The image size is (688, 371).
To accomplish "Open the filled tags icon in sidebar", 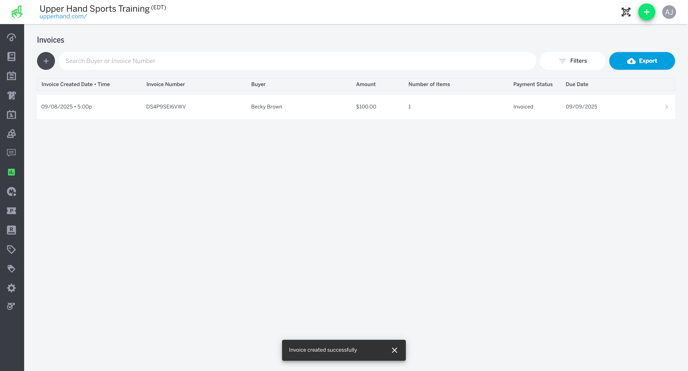I will [x=11, y=269].
